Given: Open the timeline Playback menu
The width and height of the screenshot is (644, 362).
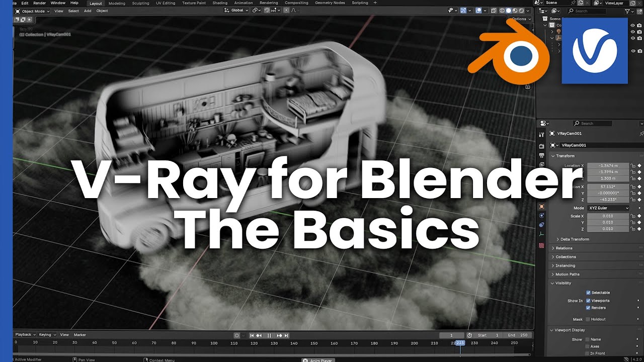Looking at the screenshot, I should [x=25, y=335].
